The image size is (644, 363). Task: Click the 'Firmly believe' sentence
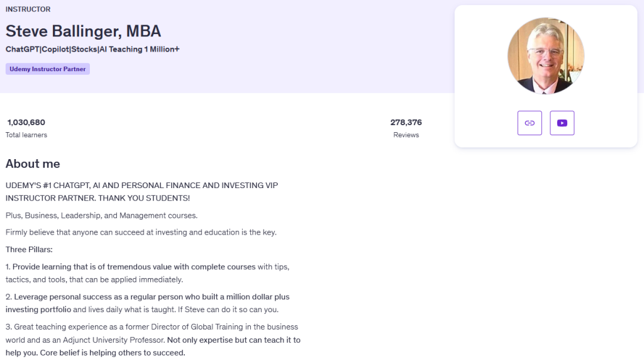point(141,232)
